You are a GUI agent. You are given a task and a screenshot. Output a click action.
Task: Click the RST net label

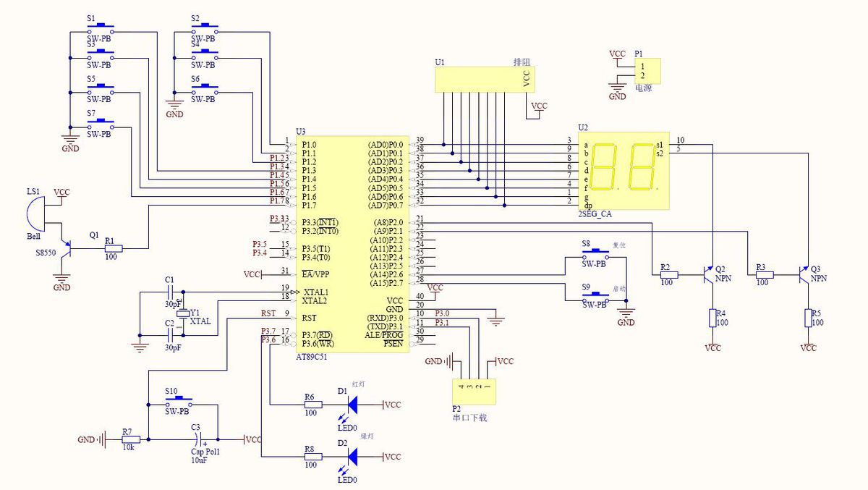(x=267, y=314)
